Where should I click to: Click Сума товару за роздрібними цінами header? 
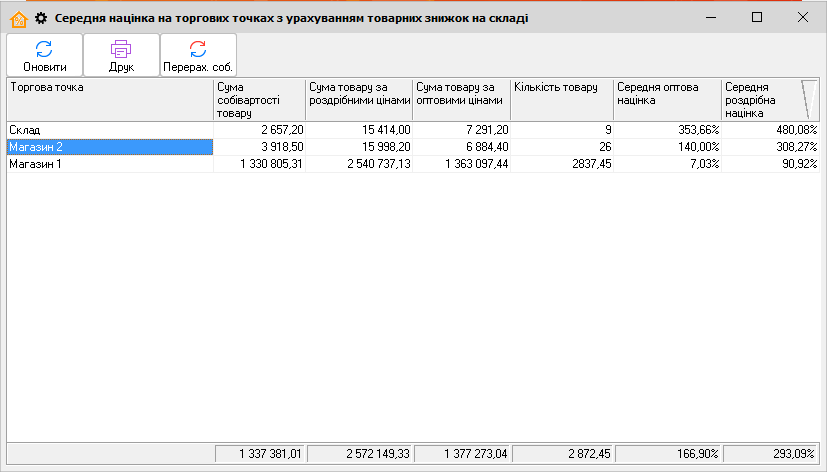[358, 100]
